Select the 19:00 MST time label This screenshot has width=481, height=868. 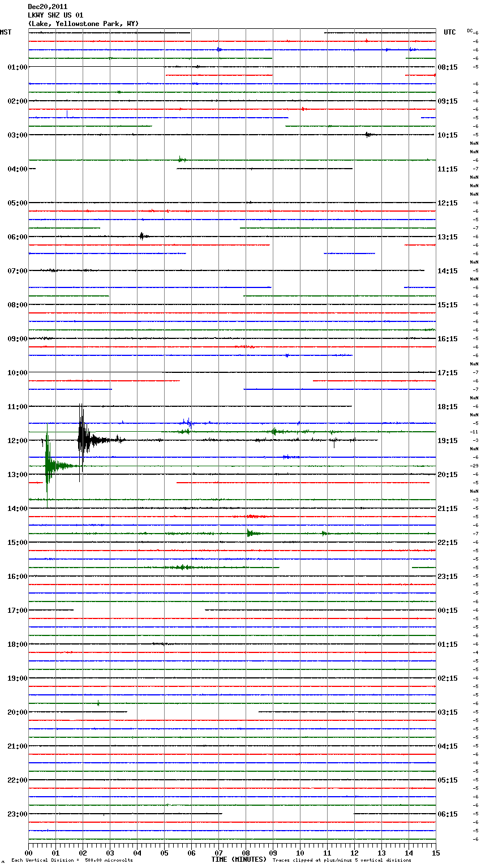pos(18,678)
